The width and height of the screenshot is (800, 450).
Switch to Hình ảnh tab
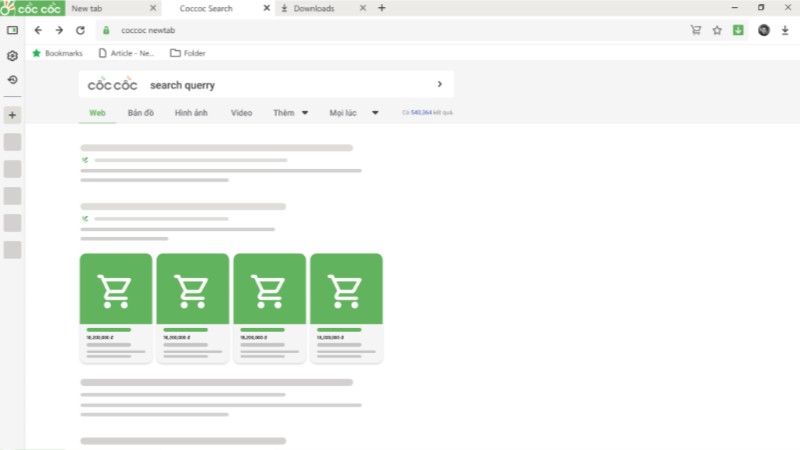tap(191, 113)
